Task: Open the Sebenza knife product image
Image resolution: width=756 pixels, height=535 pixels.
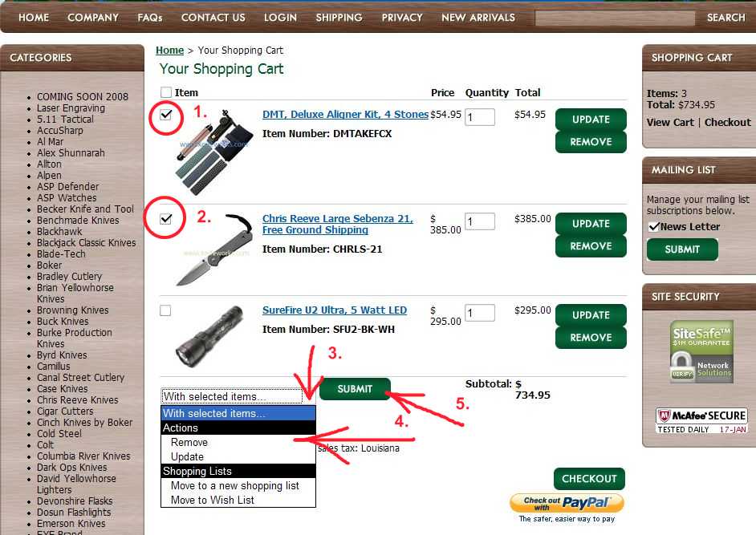Action: (214, 249)
